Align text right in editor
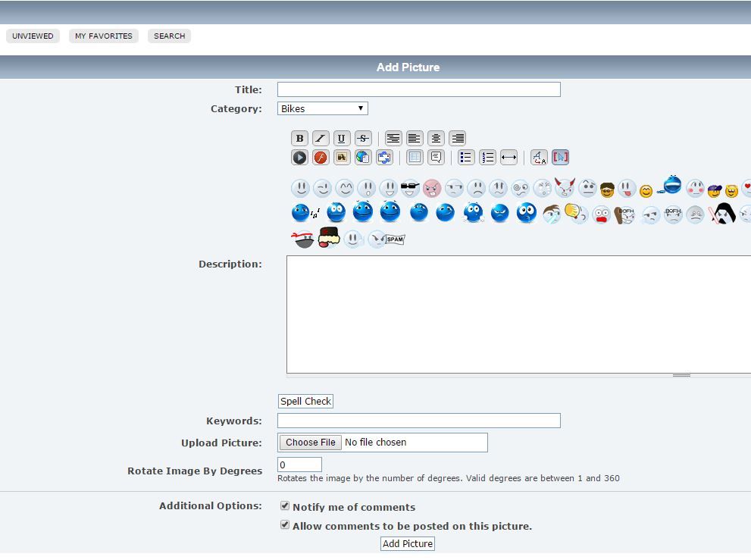 coord(458,139)
